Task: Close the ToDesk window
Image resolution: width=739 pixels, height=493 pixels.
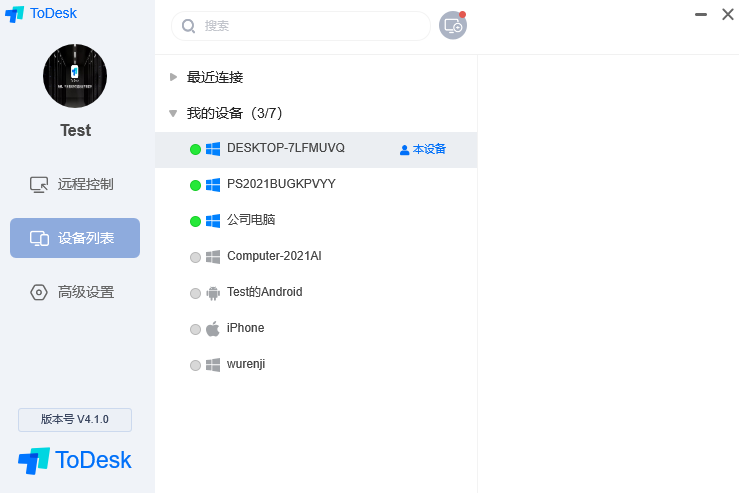Action: coord(728,15)
